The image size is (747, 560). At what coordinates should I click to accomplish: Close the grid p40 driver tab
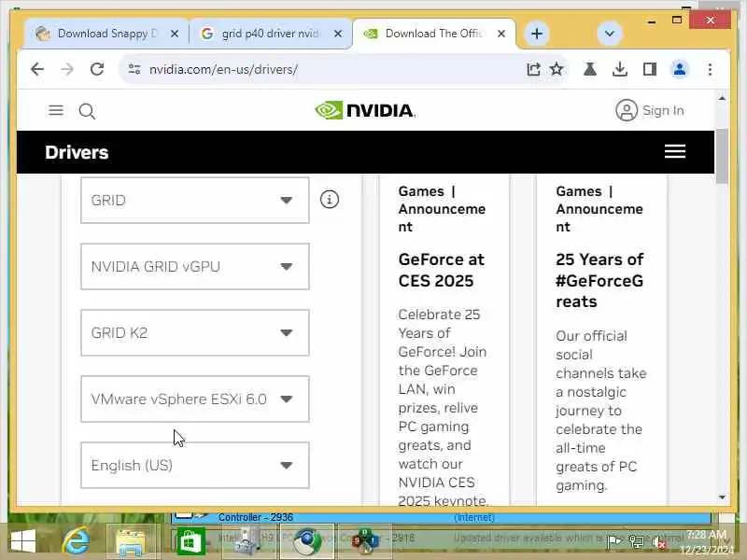[x=338, y=34]
